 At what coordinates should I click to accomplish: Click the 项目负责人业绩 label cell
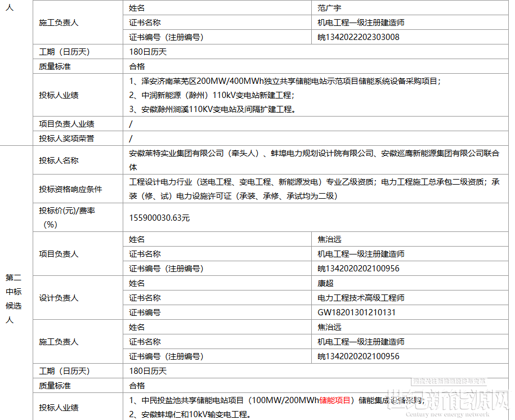[66, 124]
